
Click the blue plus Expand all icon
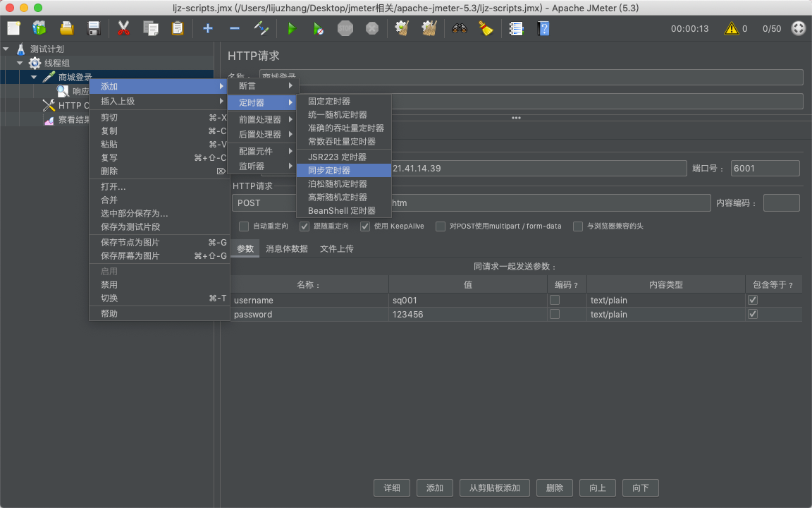[208, 28]
